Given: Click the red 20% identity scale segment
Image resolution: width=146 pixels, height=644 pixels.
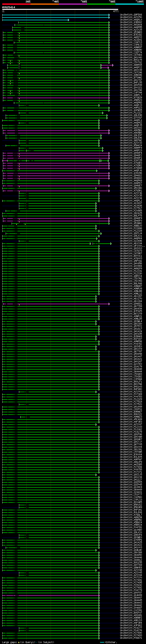Looking at the screenshot, I should [16, 4].
